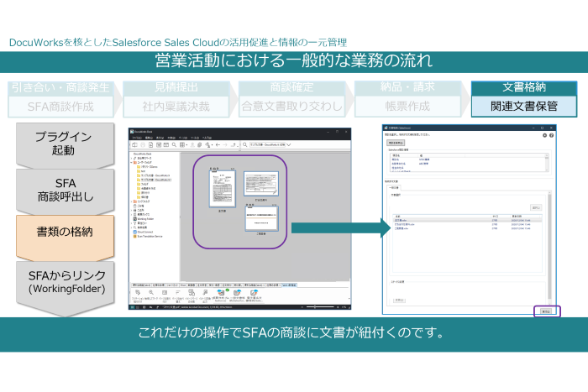Click the stamp icon in the DocuWorks toolbar
588x392 pixels.
[207, 144]
